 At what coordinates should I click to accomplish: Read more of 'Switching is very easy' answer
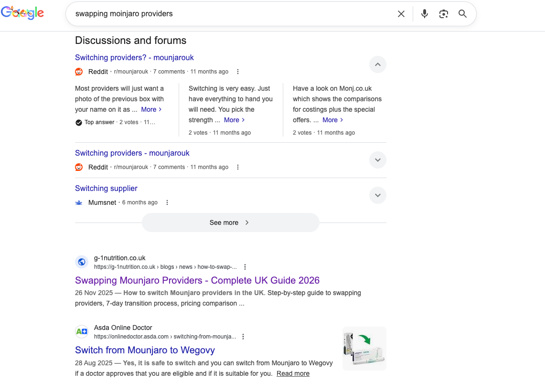pos(235,120)
